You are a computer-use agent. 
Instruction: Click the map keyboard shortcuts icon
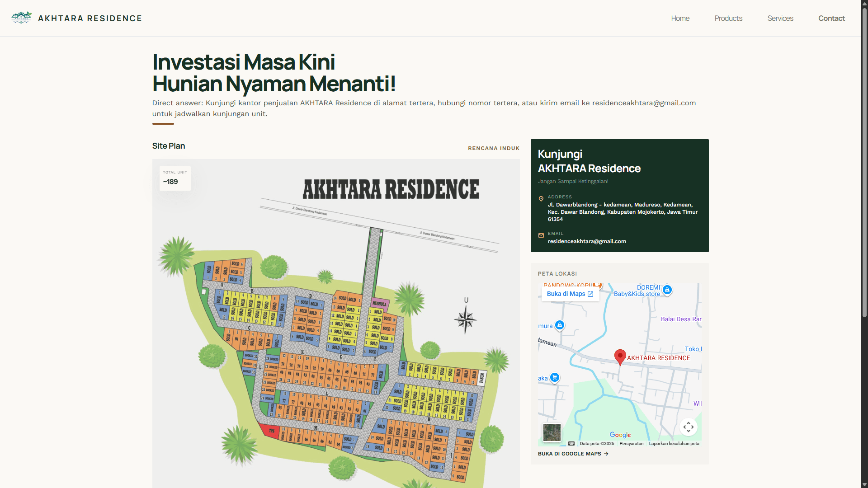pyautogui.click(x=571, y=444)
